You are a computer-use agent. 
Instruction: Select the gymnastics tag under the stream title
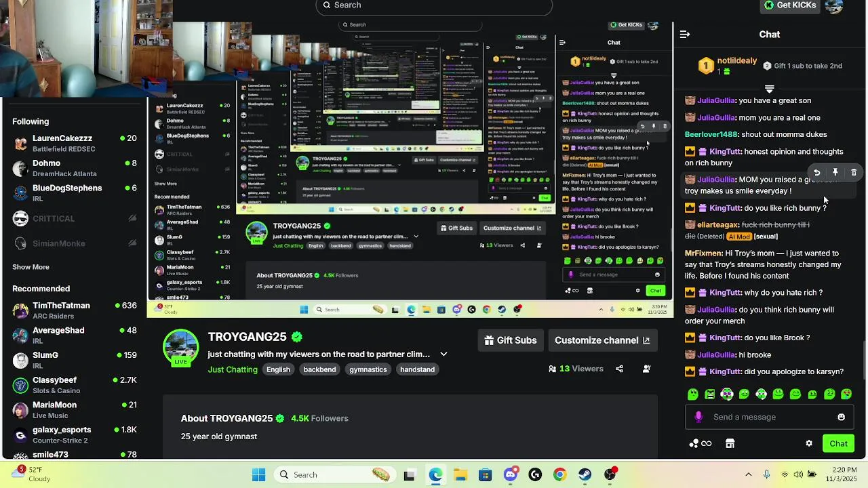(368, 369)
